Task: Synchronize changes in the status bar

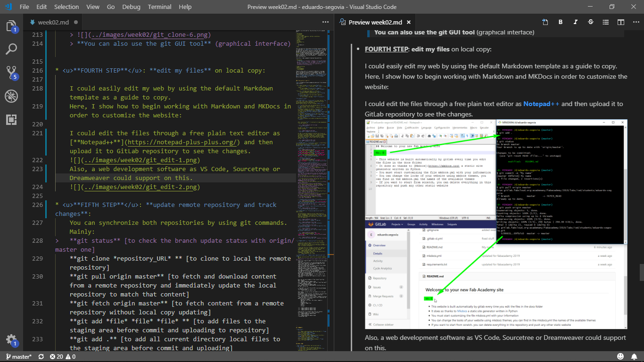Action: coord(41,357)
